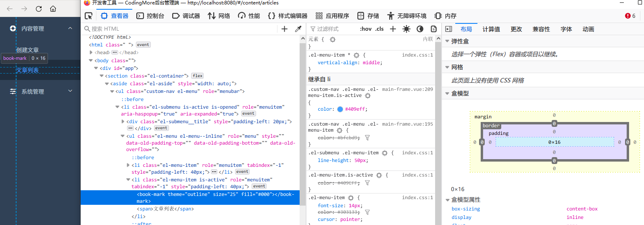644x225 pixels.
Task: Highlight .el-submenu .el-menu-item selector target
Action: coord(385,153)
